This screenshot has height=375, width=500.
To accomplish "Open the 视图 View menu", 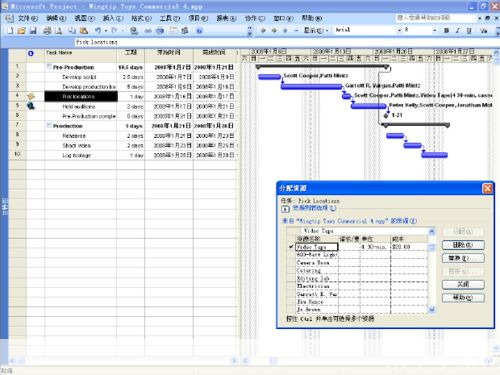I will [x=84, y=18].
